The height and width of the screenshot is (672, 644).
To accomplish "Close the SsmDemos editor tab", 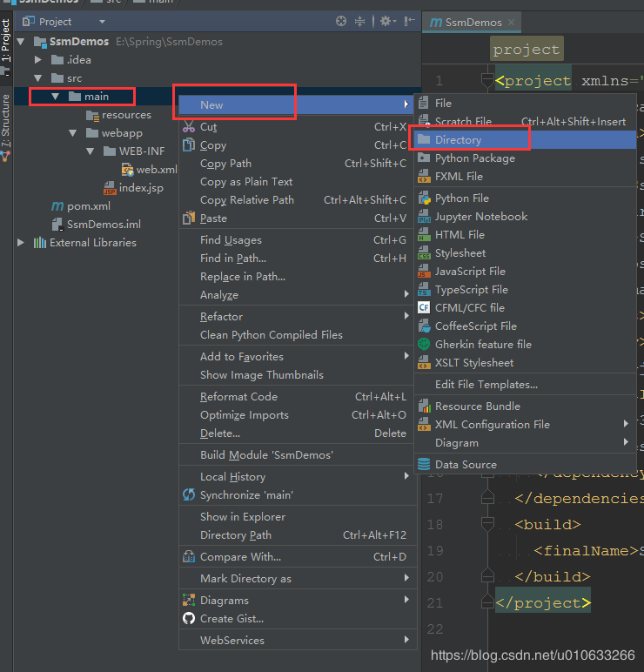I will [x=511, y=23].
